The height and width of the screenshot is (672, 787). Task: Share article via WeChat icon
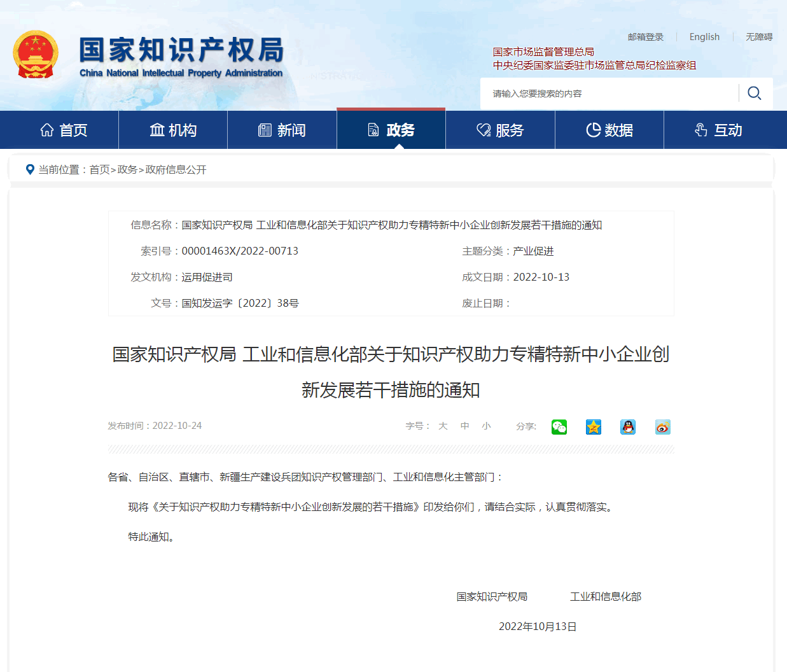559,427
